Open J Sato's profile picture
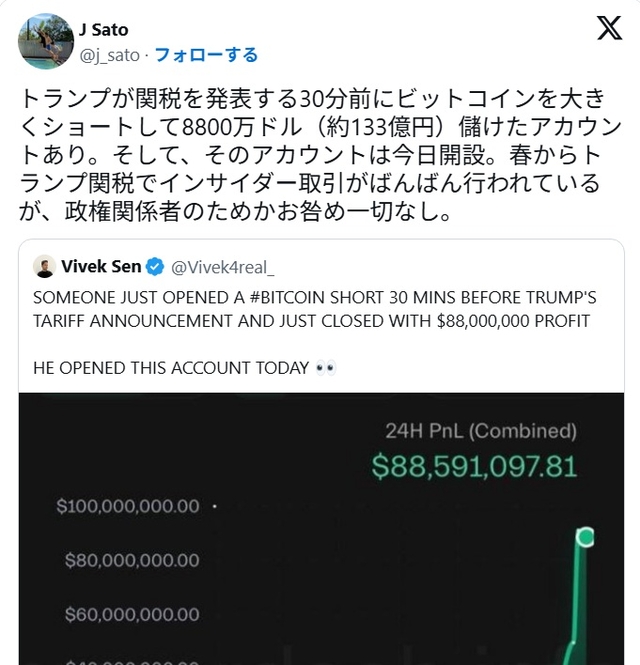Image resolution: width=640 pixels, height=665 pixels. point(44,41)
